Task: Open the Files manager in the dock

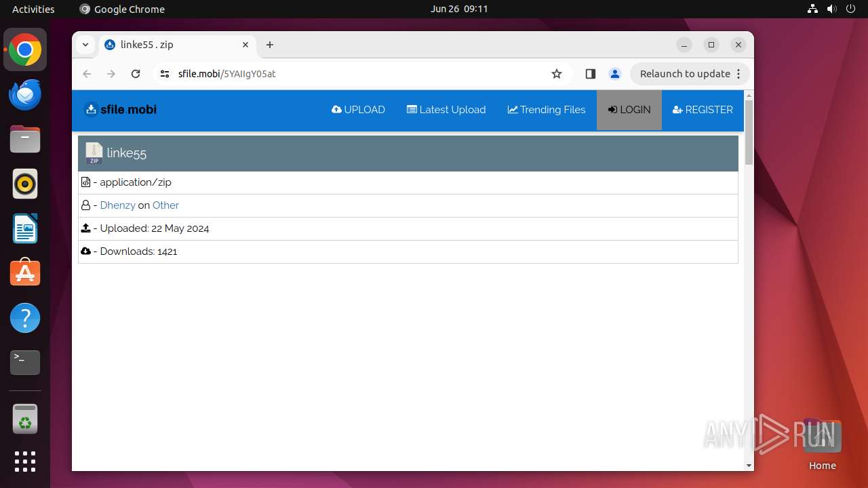Action: click(x=25, y=139)
